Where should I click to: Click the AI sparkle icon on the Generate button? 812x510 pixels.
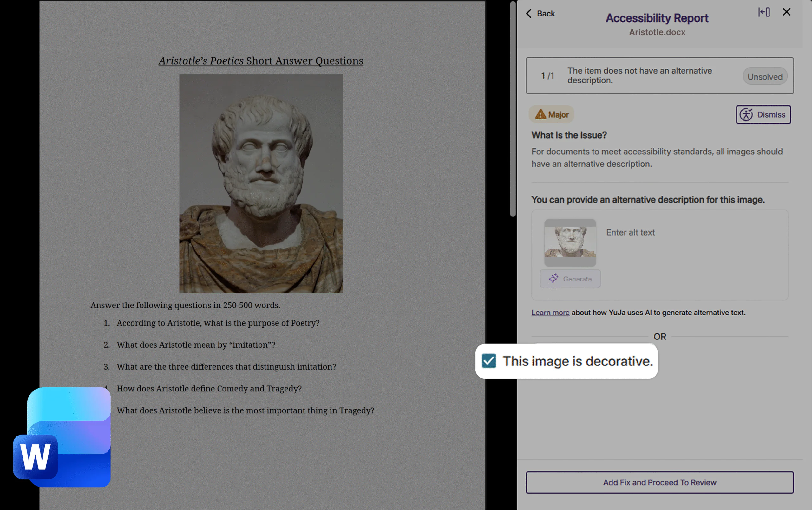coord(553,278)
